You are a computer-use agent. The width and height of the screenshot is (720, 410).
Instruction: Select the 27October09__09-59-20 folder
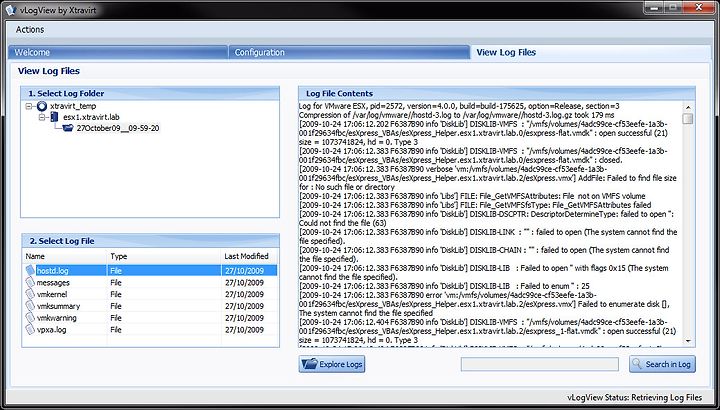click(118, 129)
